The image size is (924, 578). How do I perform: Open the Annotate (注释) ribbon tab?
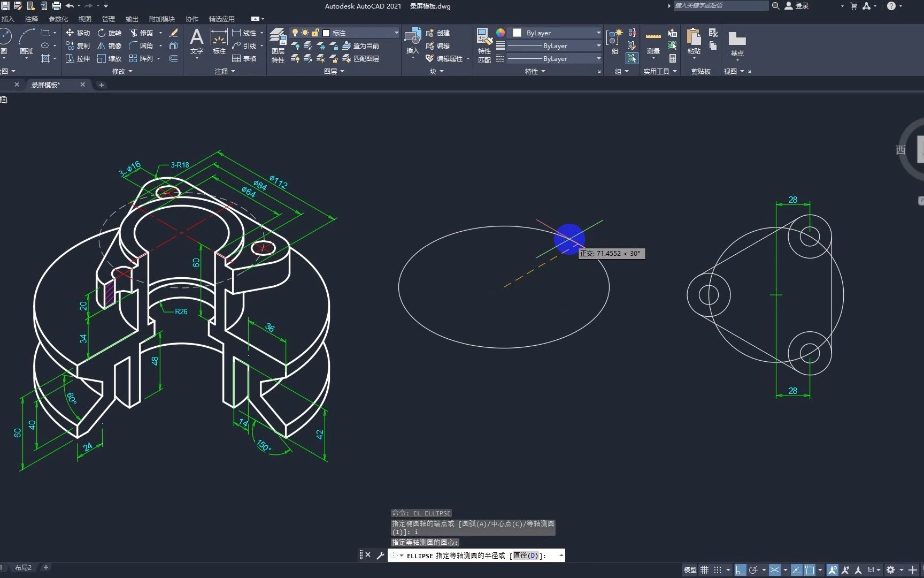[x=32, y=19]
